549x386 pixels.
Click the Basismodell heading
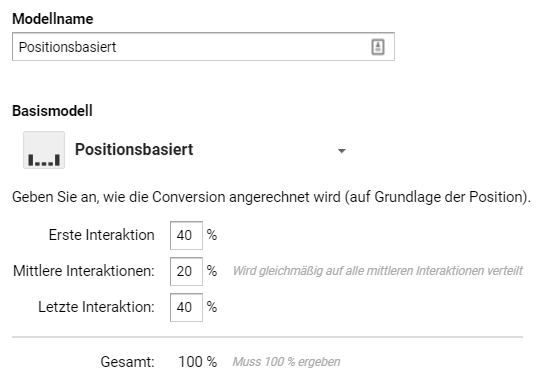click(53, 111)
